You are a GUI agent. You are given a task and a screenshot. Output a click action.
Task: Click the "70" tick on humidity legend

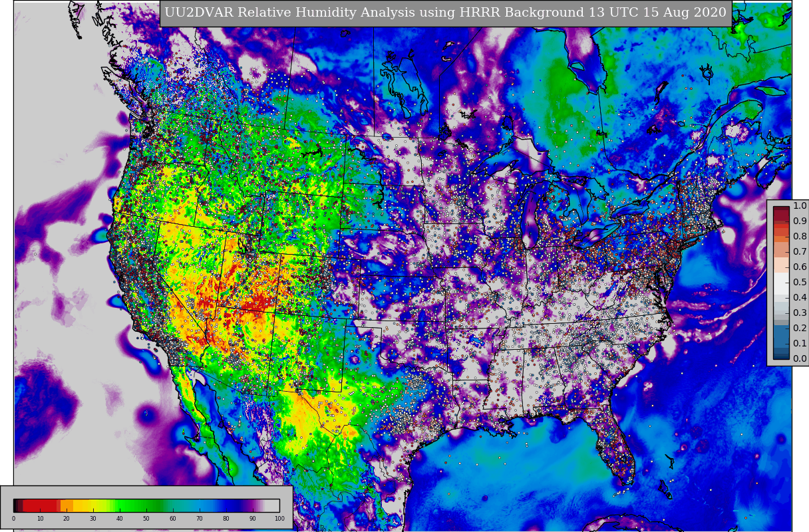coord(200,519)
